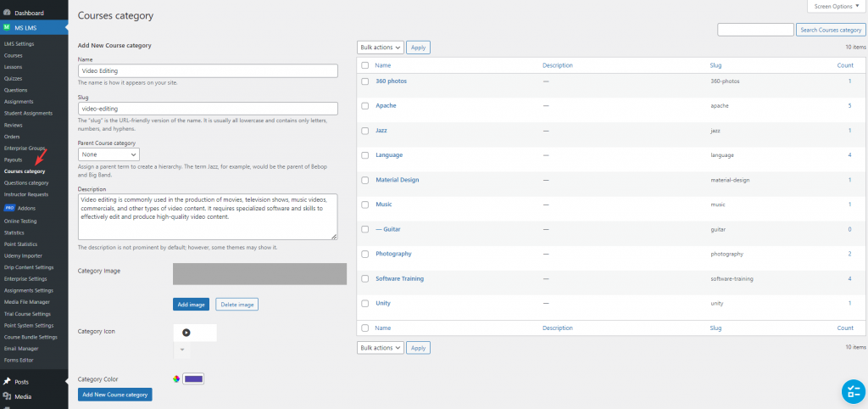This screenshot has width=868, height=409.
Task: Select the top select-all checkbox in table header
Action: point(364,65)
